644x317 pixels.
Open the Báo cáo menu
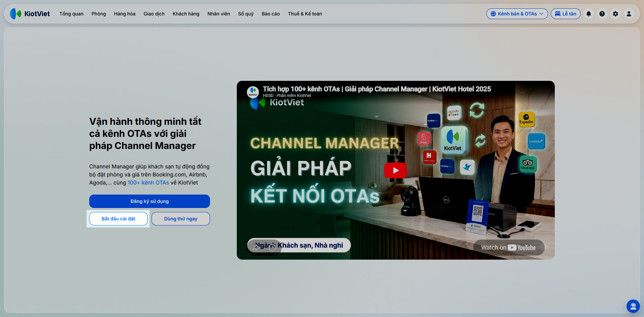click(x=271, y=14)
